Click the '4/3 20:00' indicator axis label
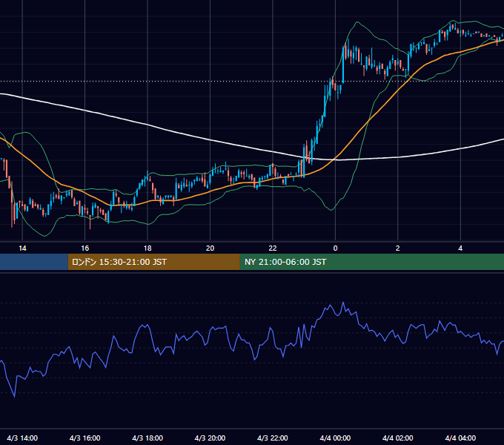 210,438
